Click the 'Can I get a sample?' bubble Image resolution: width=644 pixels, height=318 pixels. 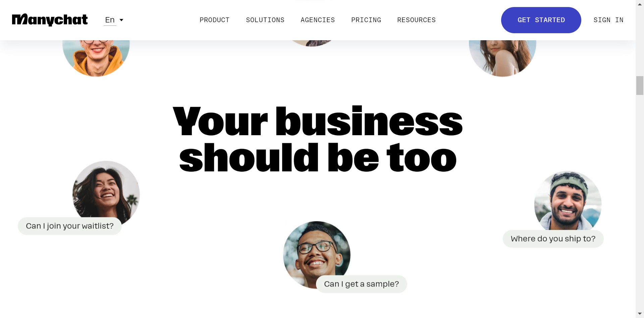(362, 284)
